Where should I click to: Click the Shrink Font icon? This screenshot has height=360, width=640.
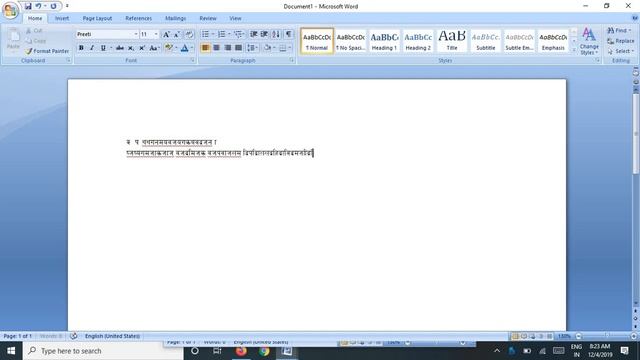177,34
